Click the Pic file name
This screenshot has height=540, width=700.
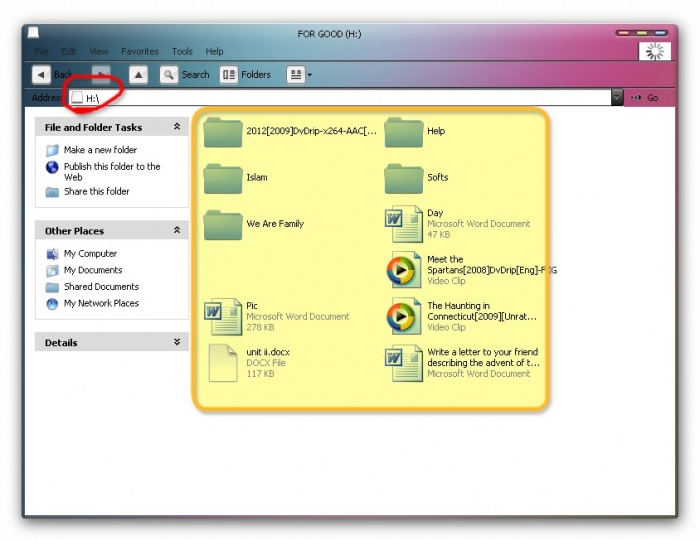252,306
